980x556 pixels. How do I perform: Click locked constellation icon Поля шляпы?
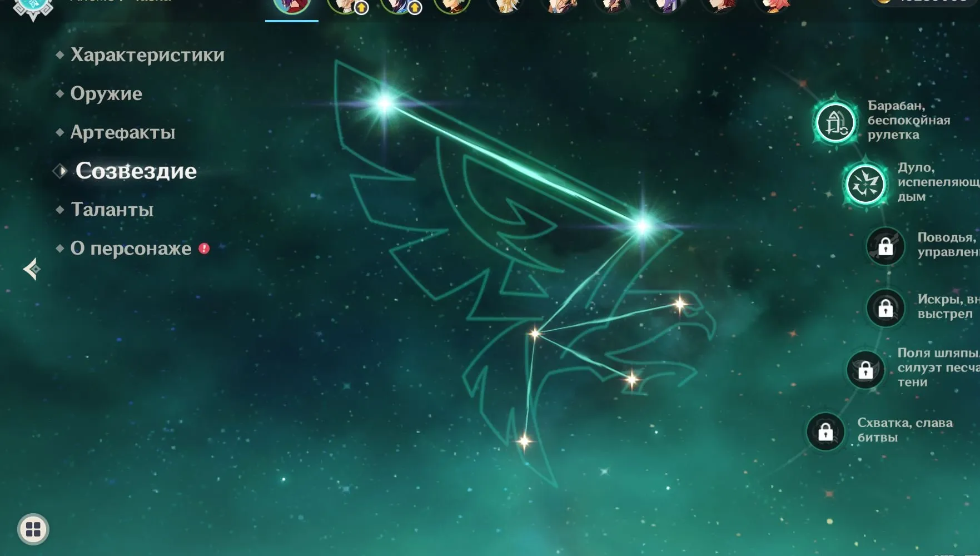[865, 369]
